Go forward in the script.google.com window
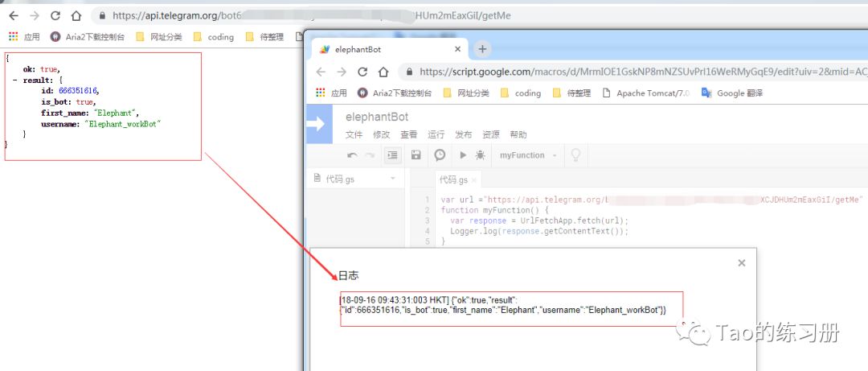Screen dimensions: 868x371 [x=342, y=72]
